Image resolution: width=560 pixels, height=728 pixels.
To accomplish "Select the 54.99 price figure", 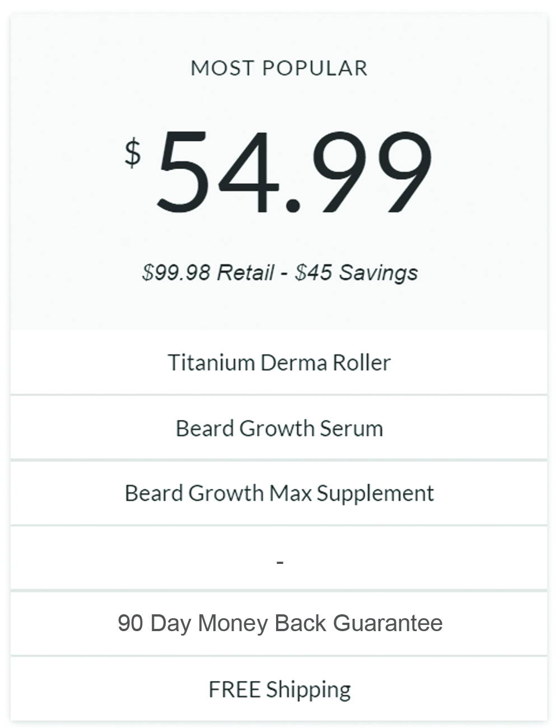I will [x=295, y=172].
